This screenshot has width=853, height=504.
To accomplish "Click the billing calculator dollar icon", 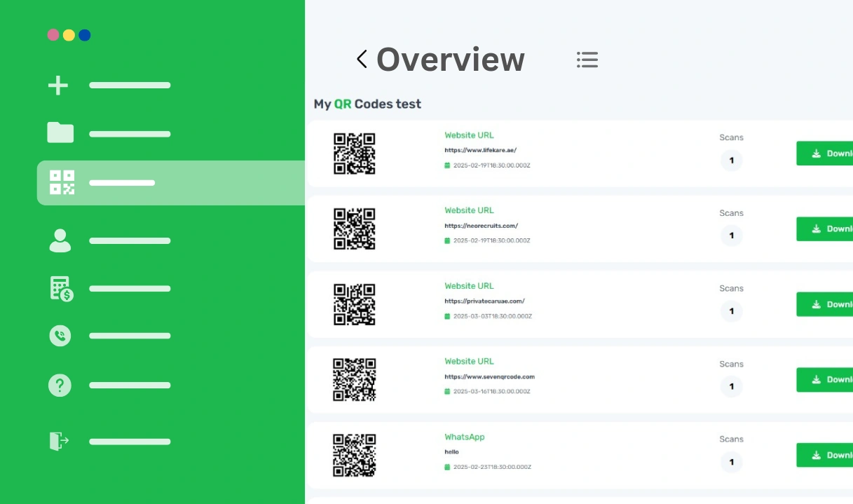I will point(62,289).
